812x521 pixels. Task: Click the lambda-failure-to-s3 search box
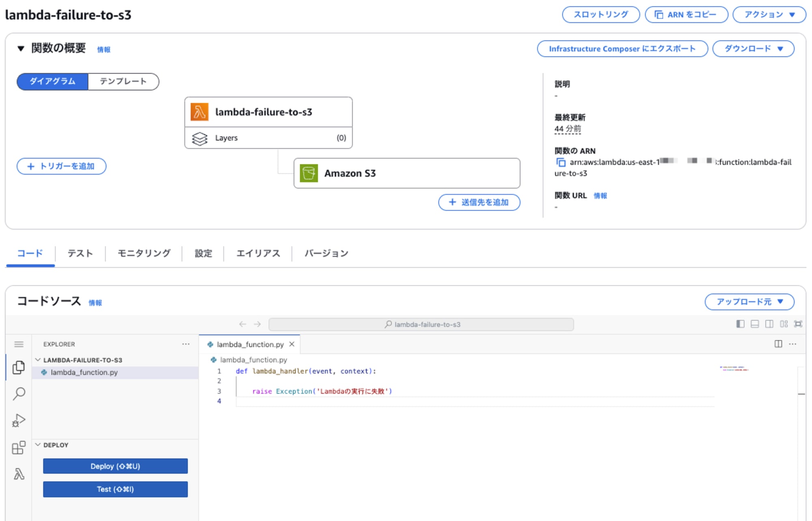pos(421,324)
